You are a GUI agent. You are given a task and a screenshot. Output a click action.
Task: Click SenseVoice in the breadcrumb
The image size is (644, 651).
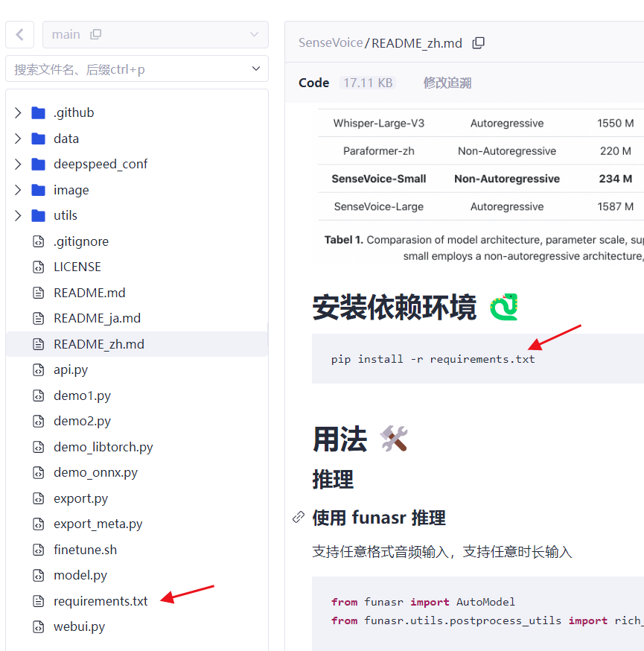tap(331, 42)
